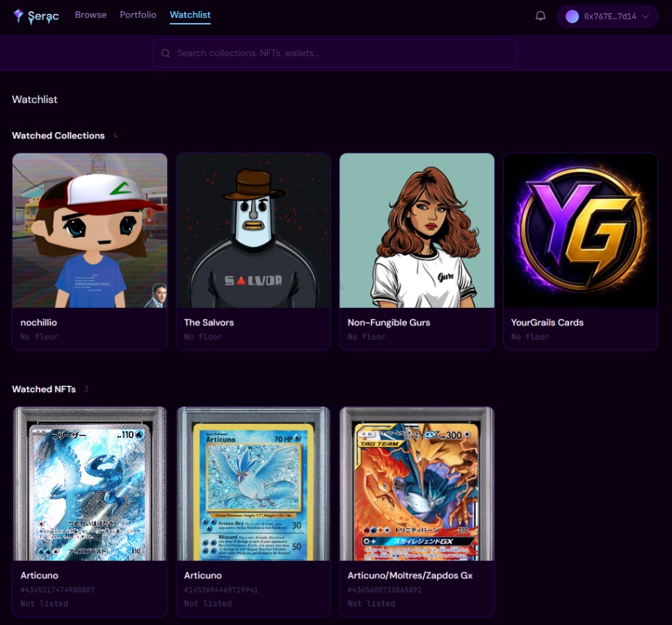Click the nochillio collection name
672x625 pixels.
click(38, 323)
